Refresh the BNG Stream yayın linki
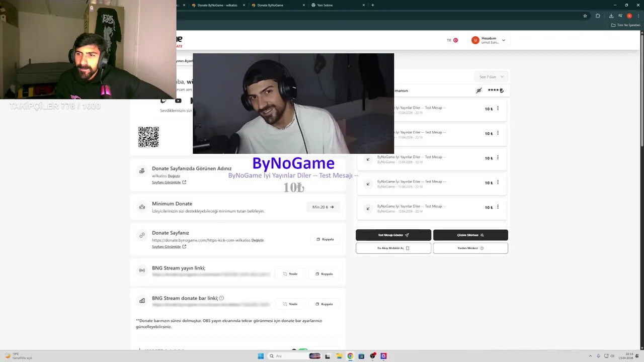The width and height of the screenshot is (644, 362). (x=290, y=274)
